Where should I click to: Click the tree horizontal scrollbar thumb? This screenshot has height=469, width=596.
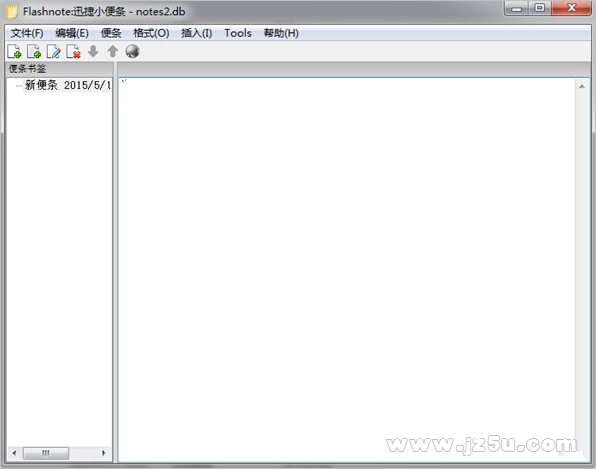[x=46, y=453]
